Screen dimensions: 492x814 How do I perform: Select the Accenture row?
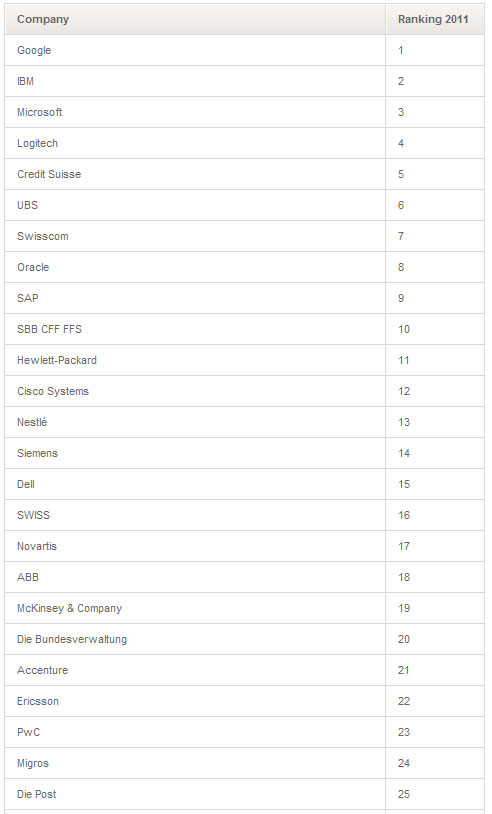(x=244, y=670)
